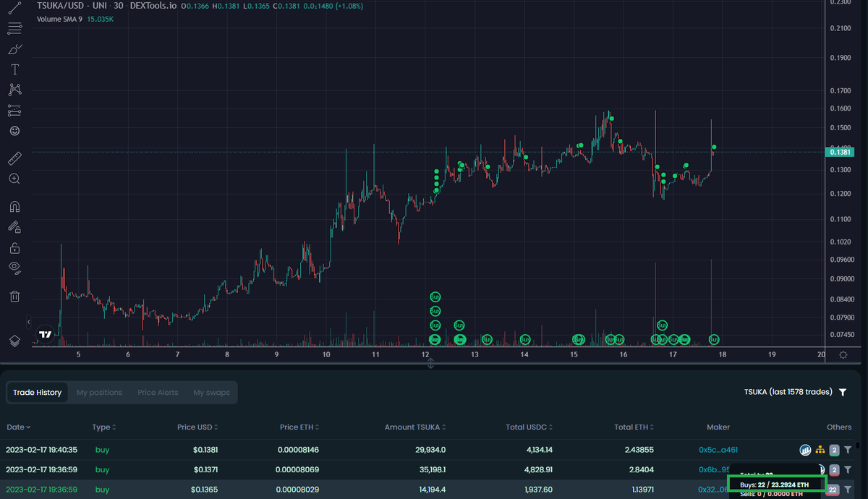
Task: Select the text annotation tool
Action: pos(14,69)
